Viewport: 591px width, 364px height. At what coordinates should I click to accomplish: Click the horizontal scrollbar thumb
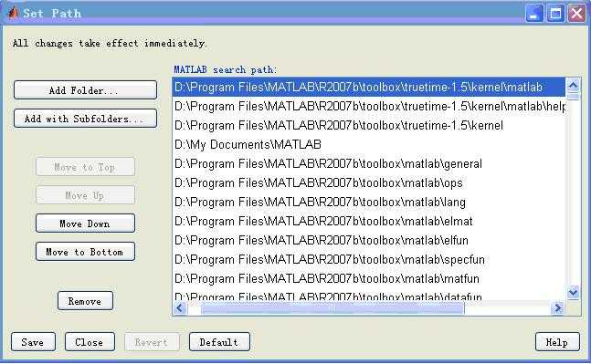[332, 308]
